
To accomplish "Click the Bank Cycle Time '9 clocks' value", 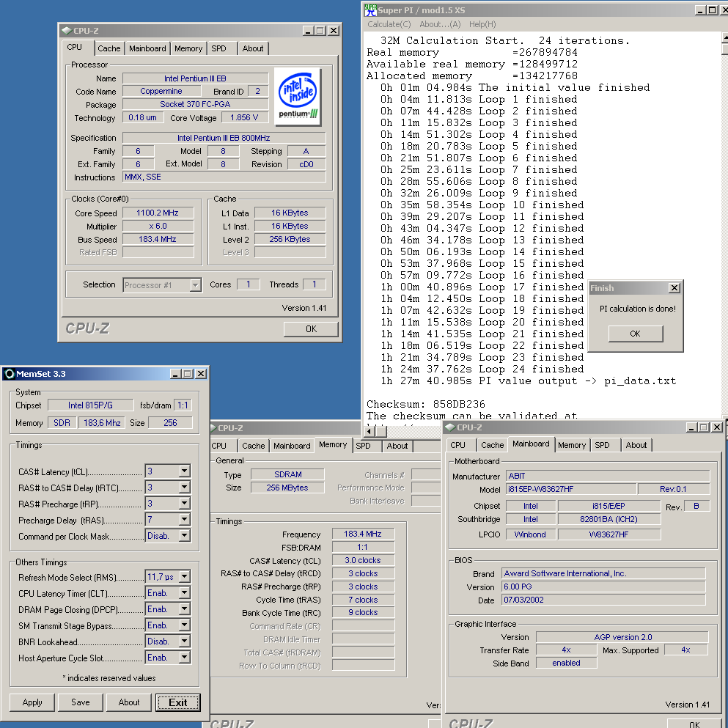I will pyautogui.click(x=363, y=612).
